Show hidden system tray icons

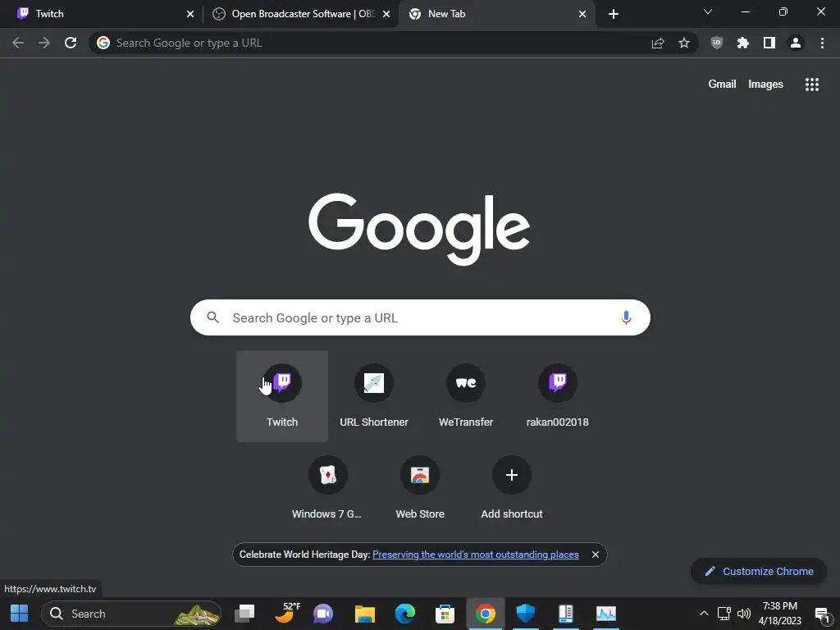704,614
